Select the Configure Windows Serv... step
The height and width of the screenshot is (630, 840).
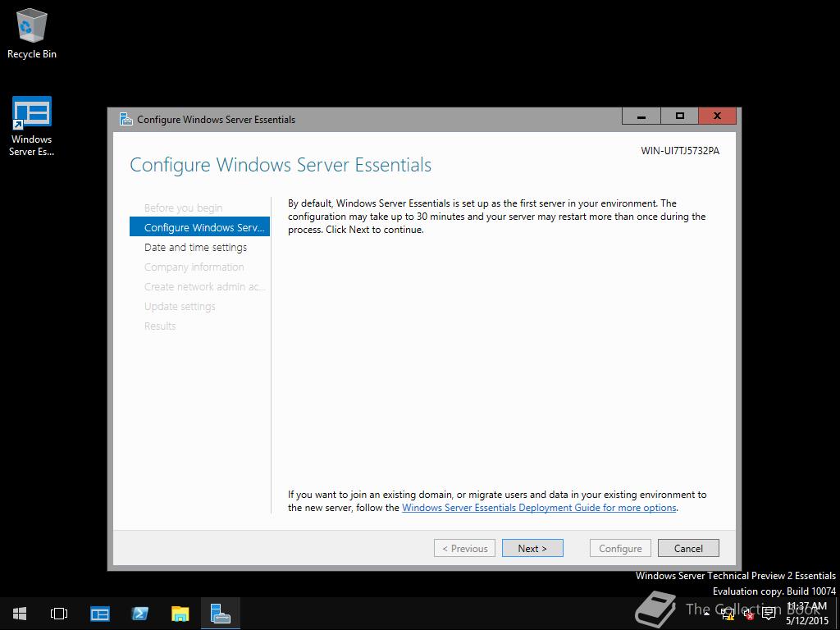[x=200, y=227]
